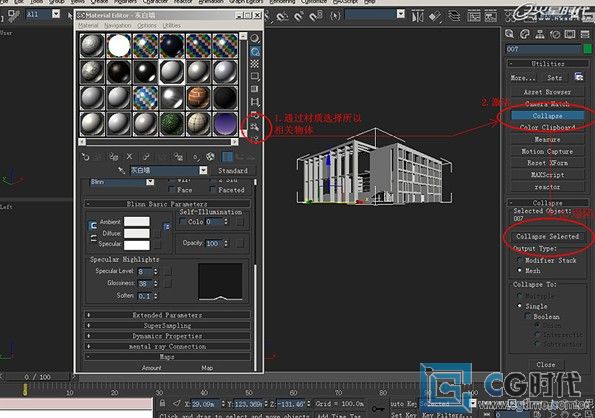The width and height of the screenshot is (595, 418).
Task: Toggle the Boolean checkbox
Action: pyautogui.click(x=528, y=316)
